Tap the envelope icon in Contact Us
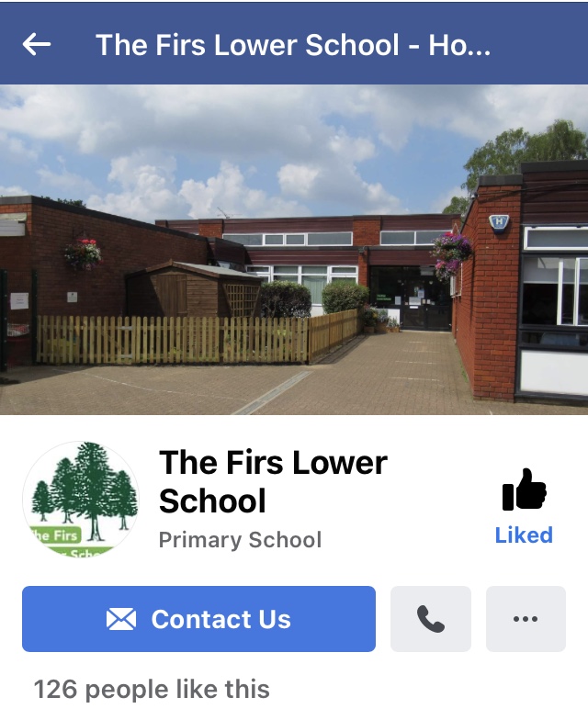This screenshot has height=720, width=588. (x=121, y=619)
